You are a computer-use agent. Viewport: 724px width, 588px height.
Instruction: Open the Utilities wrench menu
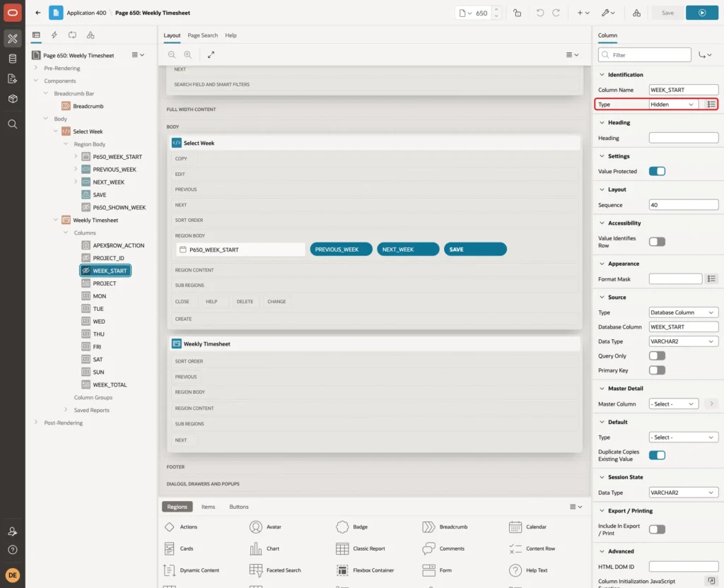pos(608,13)
